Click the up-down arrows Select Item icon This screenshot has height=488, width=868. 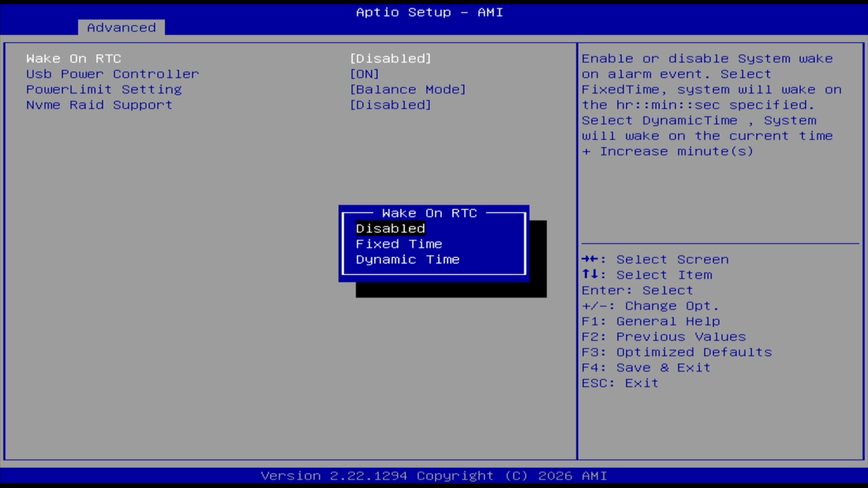point(590,274)
